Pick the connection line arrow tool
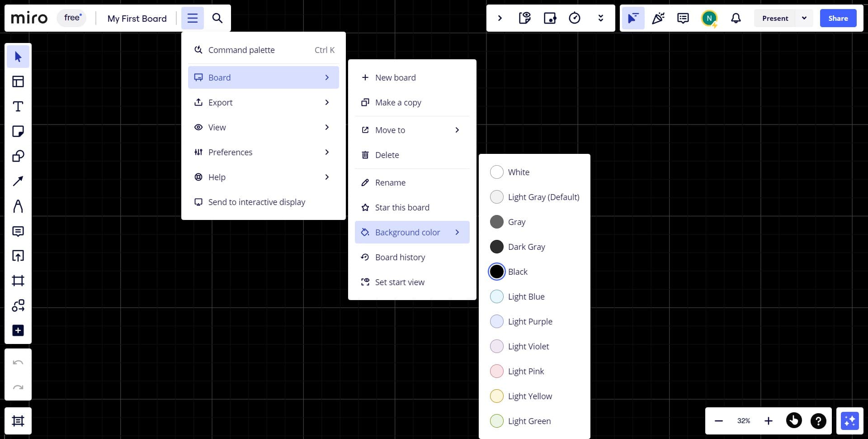The width and height of the screenshot is (868, 439). coord(18,181)
